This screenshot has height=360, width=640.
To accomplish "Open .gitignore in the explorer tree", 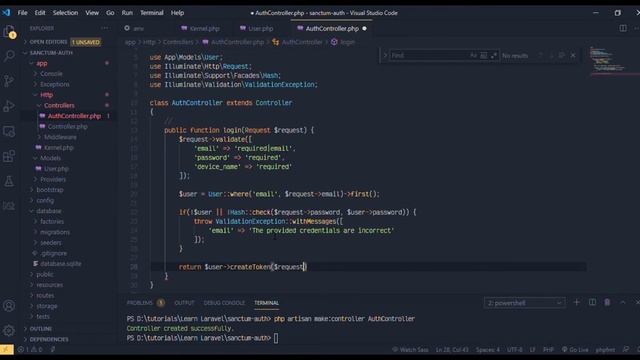I will pos(53,253).
